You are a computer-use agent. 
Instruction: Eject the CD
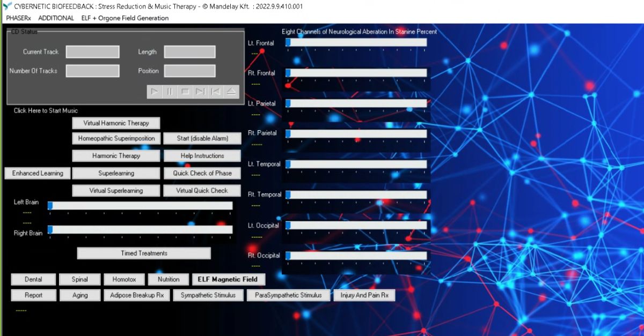tap(231, 92)
